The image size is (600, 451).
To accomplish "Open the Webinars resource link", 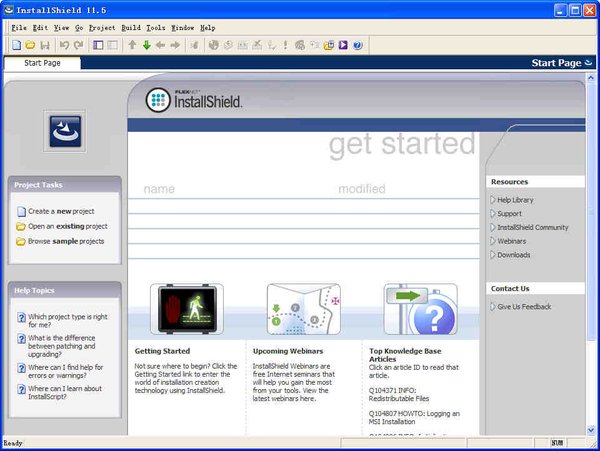I will (x=512, y=241).
